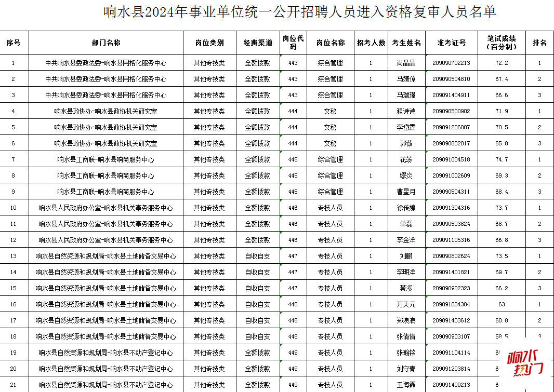
Task: Click exam number 209091403612
Action: (x=452, y=321)
